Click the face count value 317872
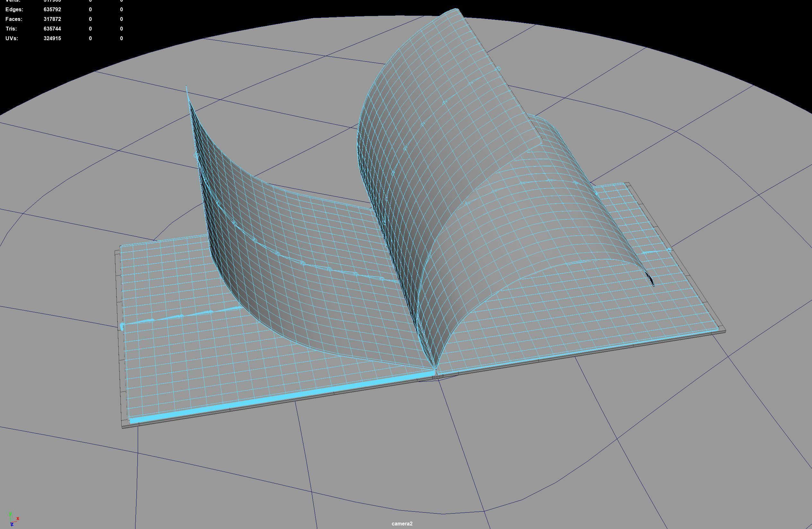The width and height of the screenshot is (812, 529). (52, 19)
